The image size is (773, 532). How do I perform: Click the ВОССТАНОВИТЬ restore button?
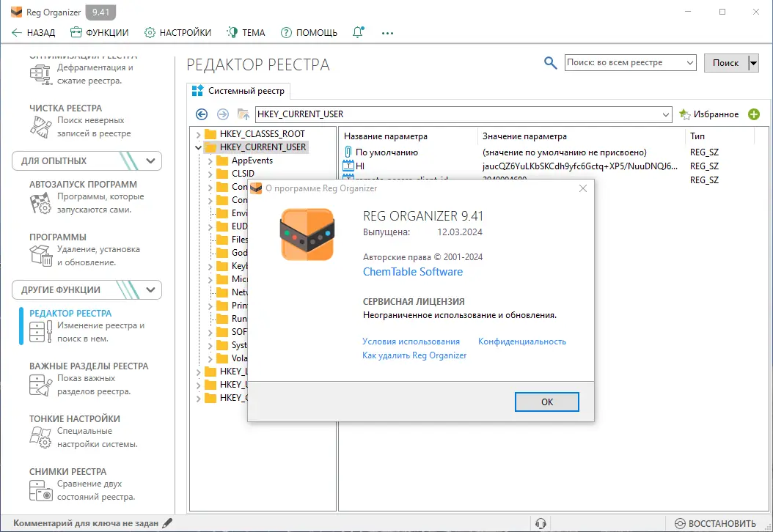point(715,523)
